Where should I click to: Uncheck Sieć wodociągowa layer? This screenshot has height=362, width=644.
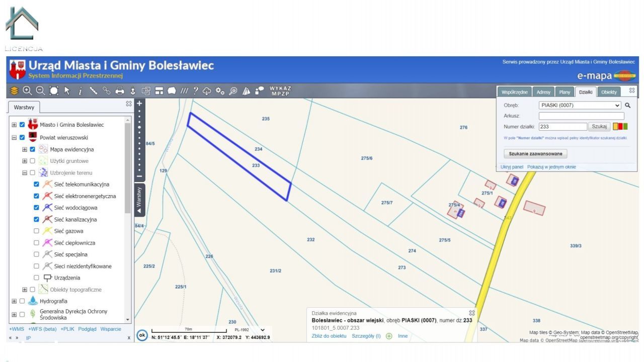click(x=36, y=207)
